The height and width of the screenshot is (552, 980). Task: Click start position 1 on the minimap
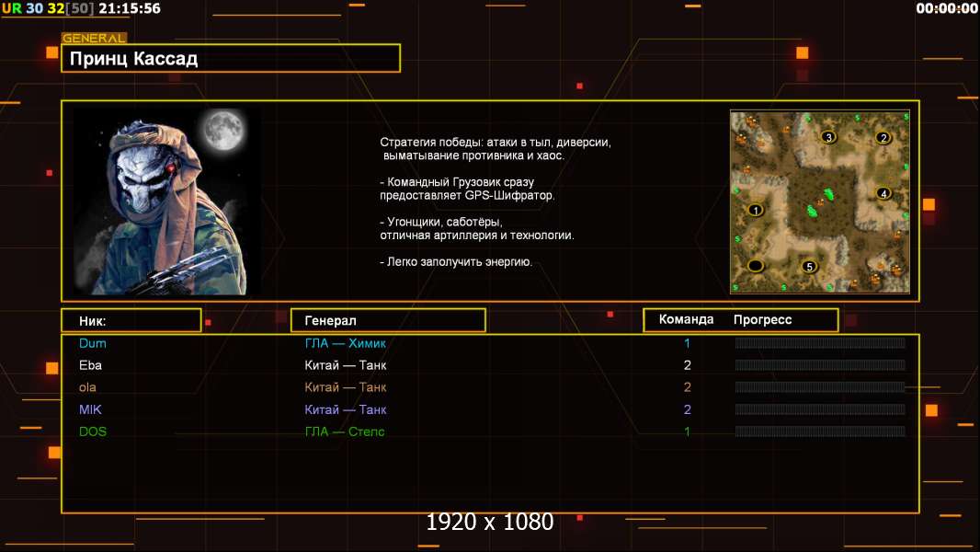757,210
